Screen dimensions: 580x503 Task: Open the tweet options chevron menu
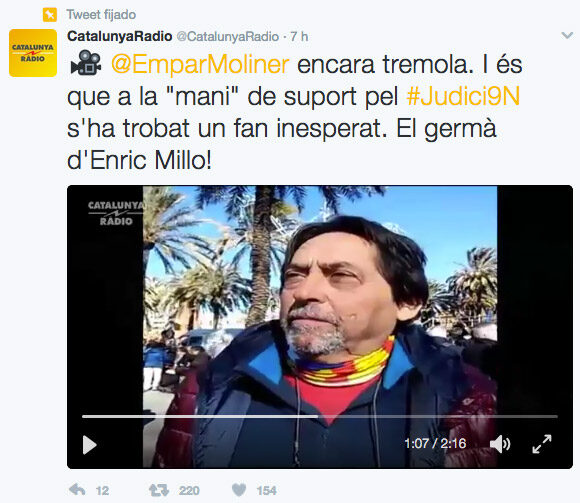coord(567,36)
